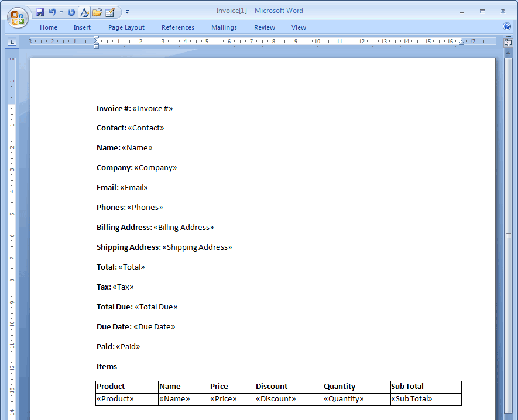Click the «Total» field after Total: label
This screenshot has height=420, width=518.
point(132,267)
